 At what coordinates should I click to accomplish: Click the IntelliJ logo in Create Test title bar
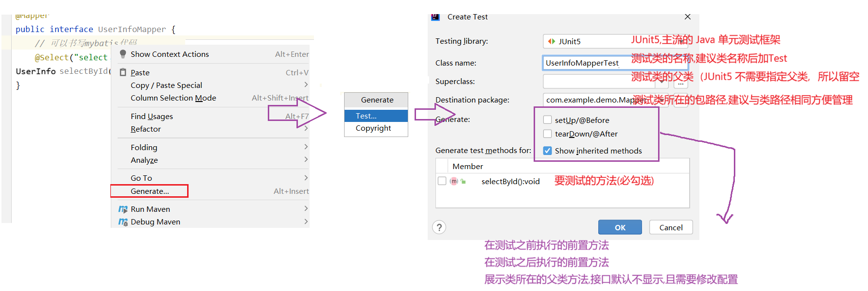point(435,17)
